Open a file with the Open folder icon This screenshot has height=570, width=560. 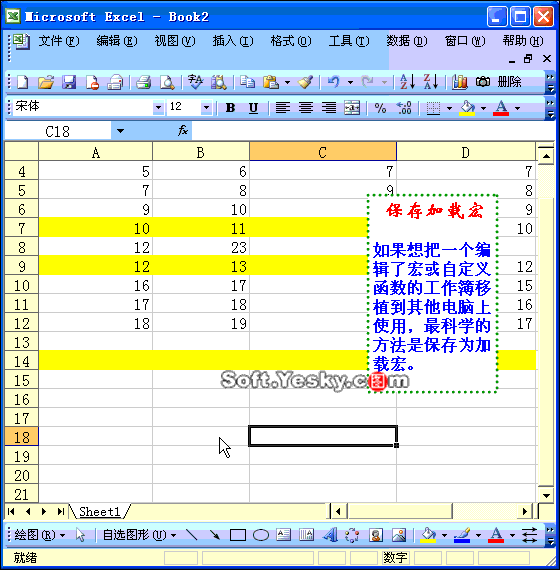click(46, 82)
